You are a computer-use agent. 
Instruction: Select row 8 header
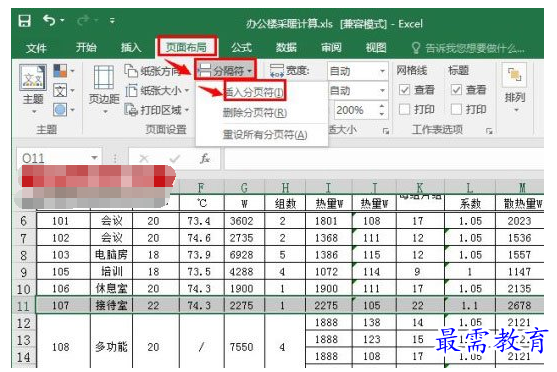(23, 255)
